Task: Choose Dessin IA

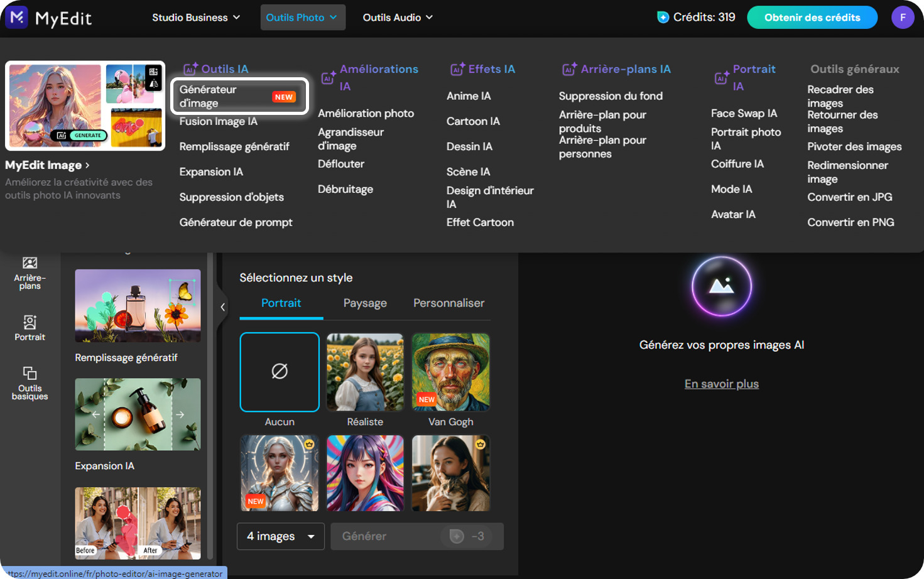Action: 469,146
